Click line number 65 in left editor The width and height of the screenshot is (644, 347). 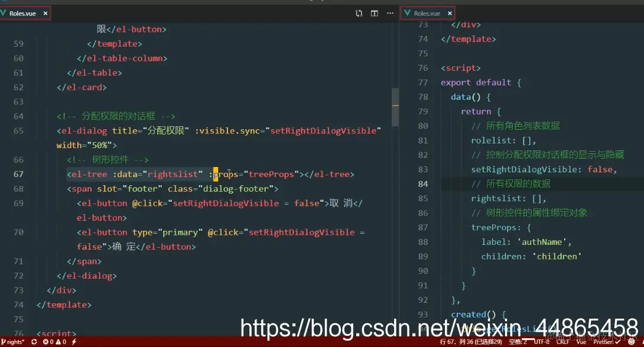click(x=18, y=131)
